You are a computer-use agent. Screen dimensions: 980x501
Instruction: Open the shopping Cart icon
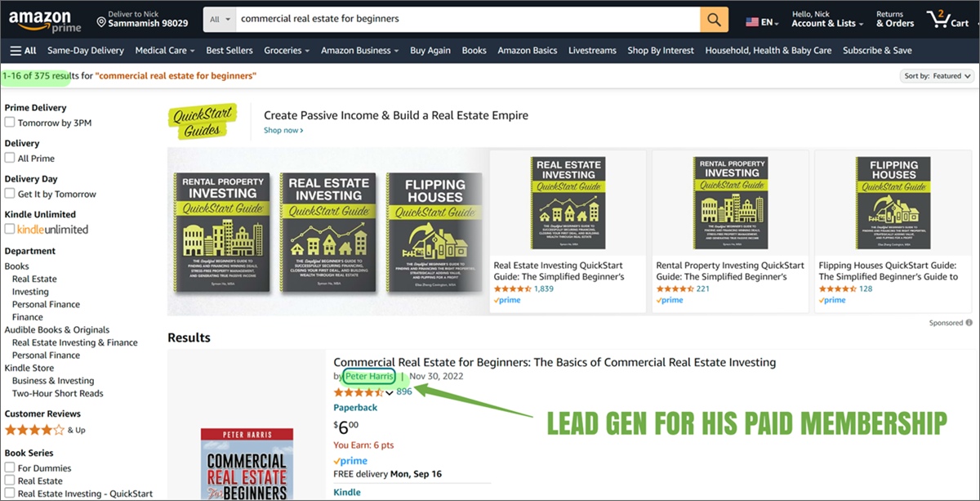947,19
